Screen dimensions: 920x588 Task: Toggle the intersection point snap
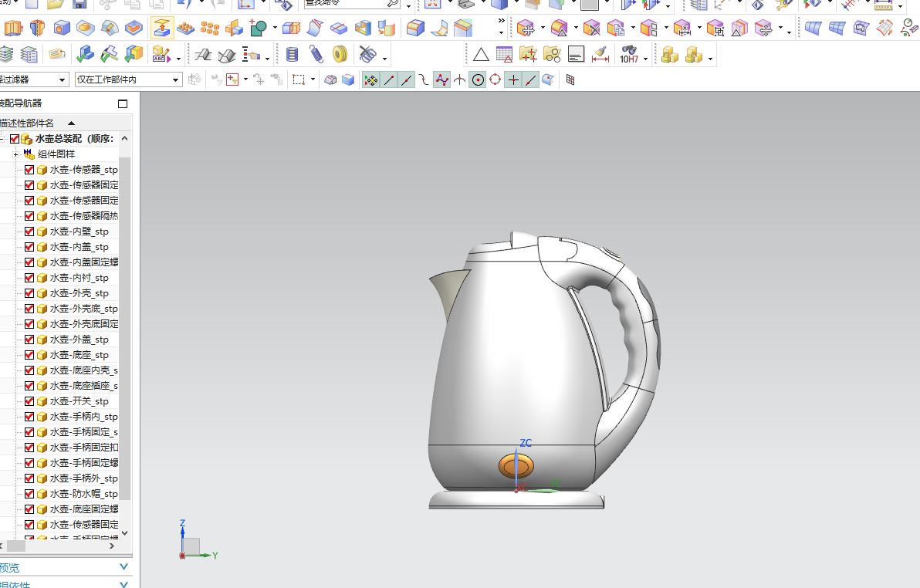[460, 79]
